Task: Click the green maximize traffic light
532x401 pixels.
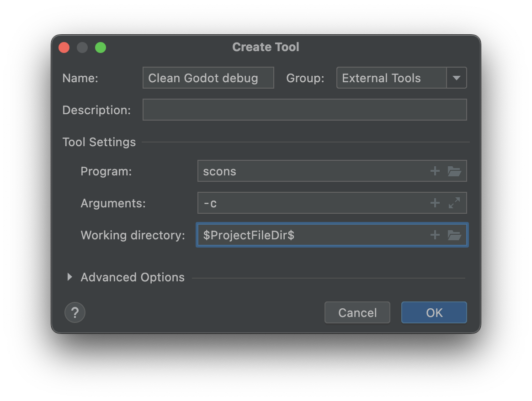Action: click(101, 47)
